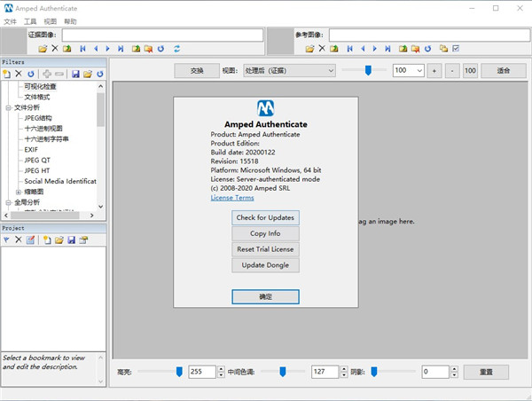Viewport: 532px width, 401px height.
Task: Go to next image in reference toolbar
Action: pyautogui.click(x=375, y=49)
